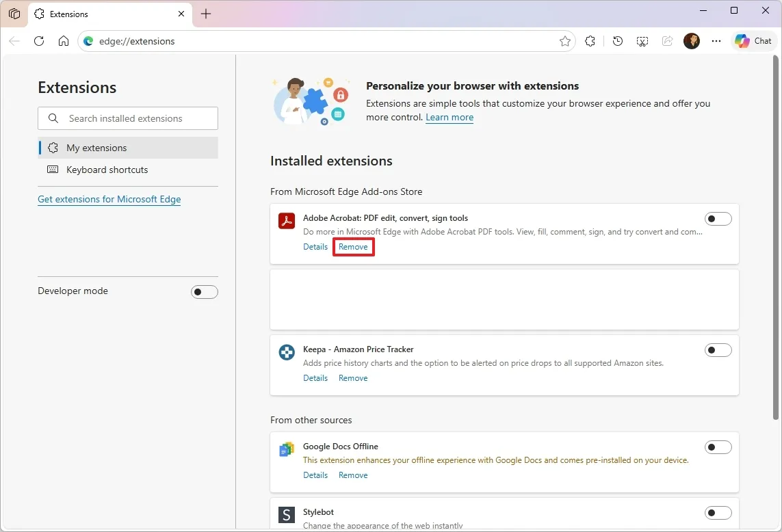Open Copilot Chat sidebar
The width and height of the screenshot is (782, 532).
point(753,40)
